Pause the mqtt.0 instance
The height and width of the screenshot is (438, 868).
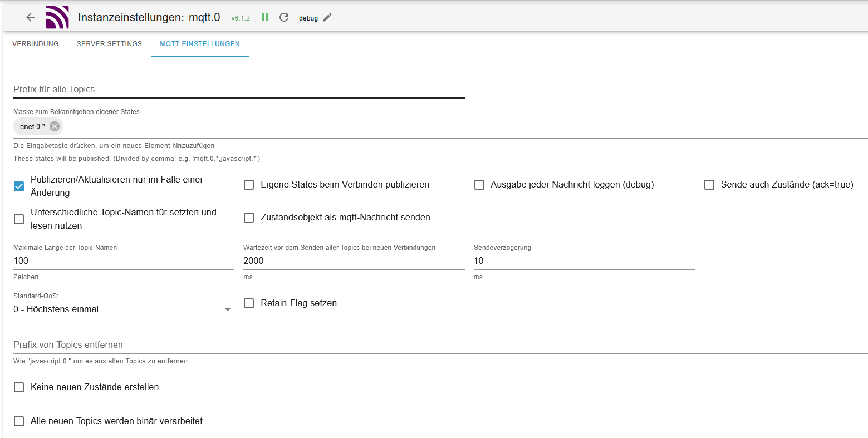click(265, 17)
